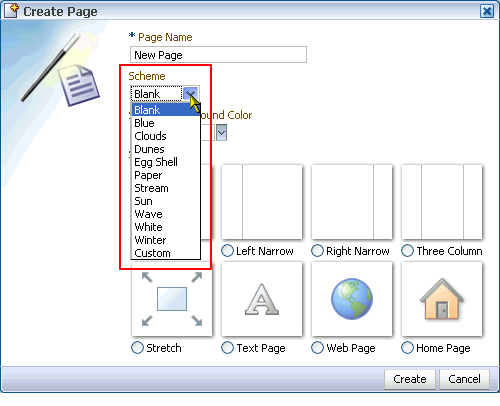Choose Blue from the Scheme list
The image size is (500, 406).
(166, 123)
